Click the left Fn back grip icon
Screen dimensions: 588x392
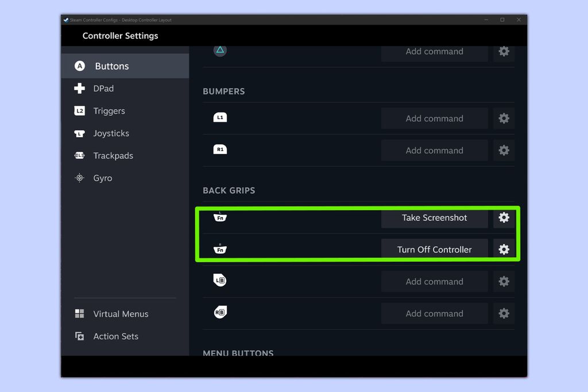coord(220,218)
